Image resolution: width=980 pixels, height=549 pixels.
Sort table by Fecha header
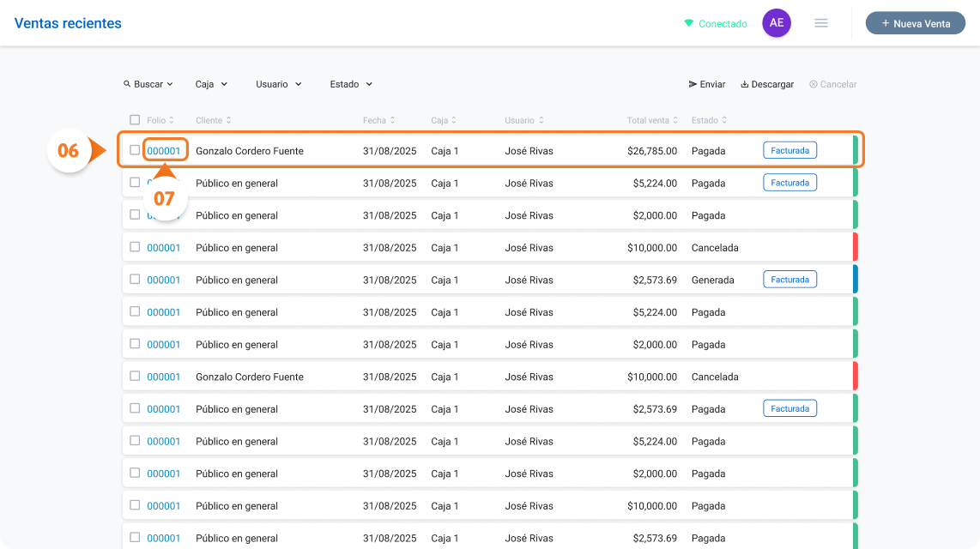378,120
